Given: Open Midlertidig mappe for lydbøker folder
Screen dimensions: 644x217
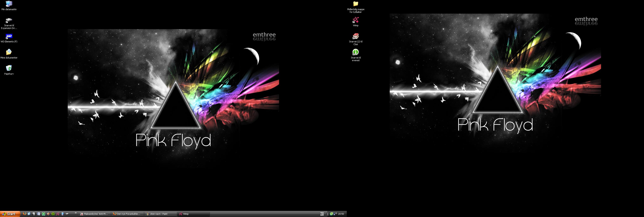Looking at the screenshot, I should (x=355, y=7).
